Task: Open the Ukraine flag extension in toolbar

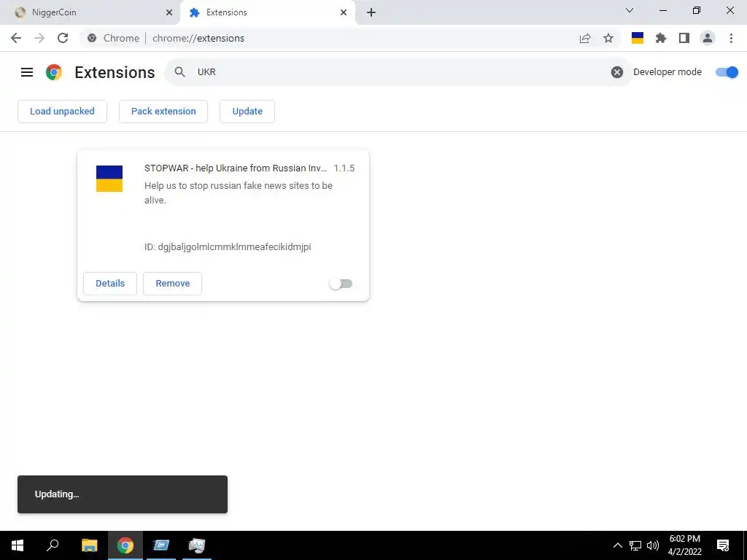Action: (x=638, y=38)
